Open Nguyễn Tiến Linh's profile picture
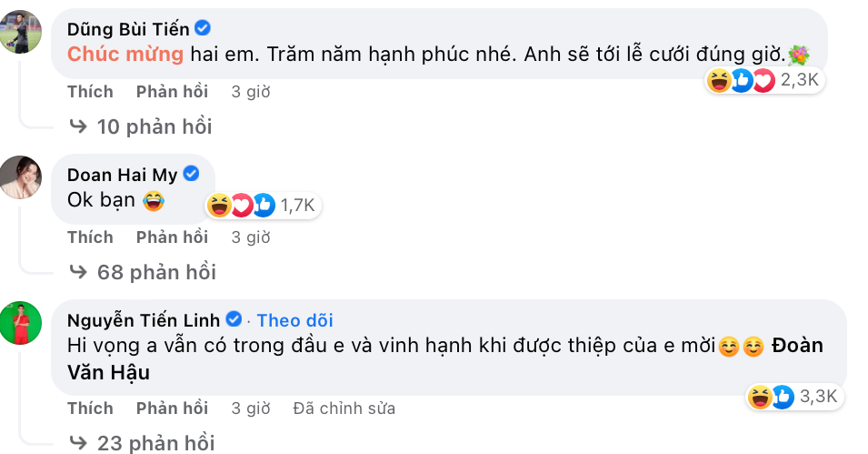This screenshot has width=868, height=454. pyautogui.click(x=22, y=323)
